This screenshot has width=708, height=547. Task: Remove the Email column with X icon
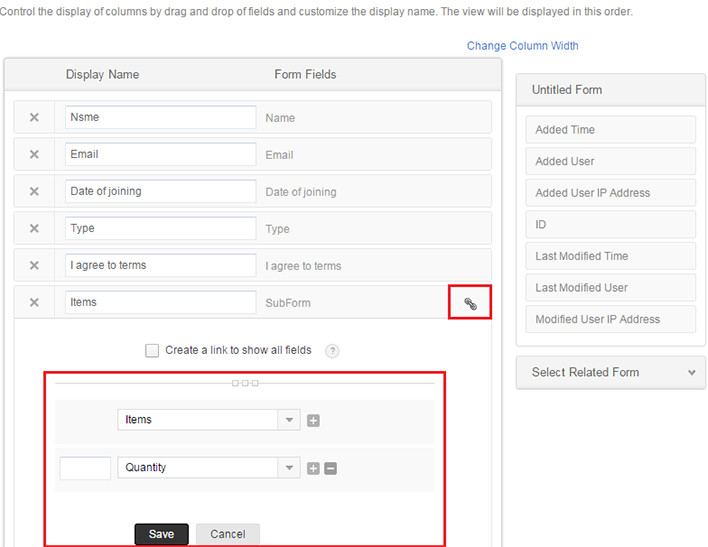coord(34,155)
